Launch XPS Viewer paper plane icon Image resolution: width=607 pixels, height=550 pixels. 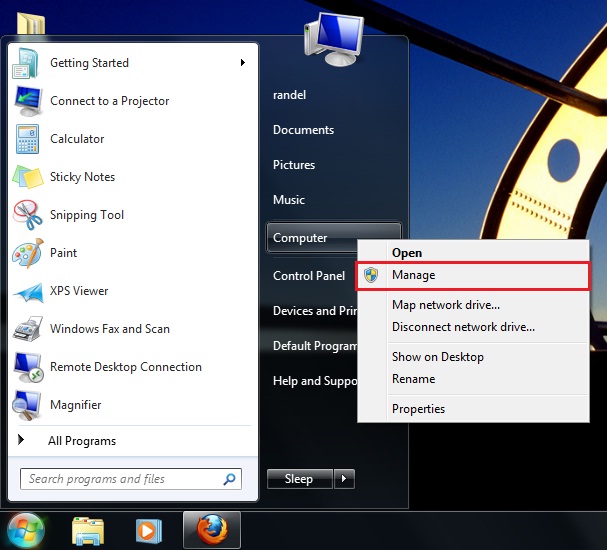29,292
